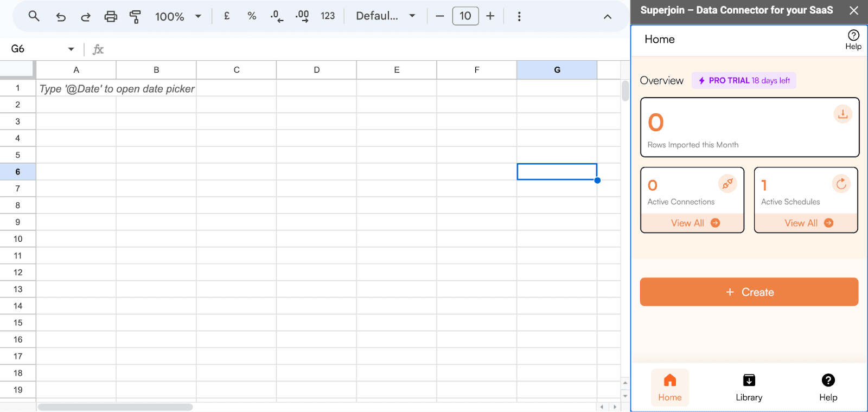Screen dimensions: 868x412
Task: Click cell A1 with date picker hint
Action: (x=76, y=88)
